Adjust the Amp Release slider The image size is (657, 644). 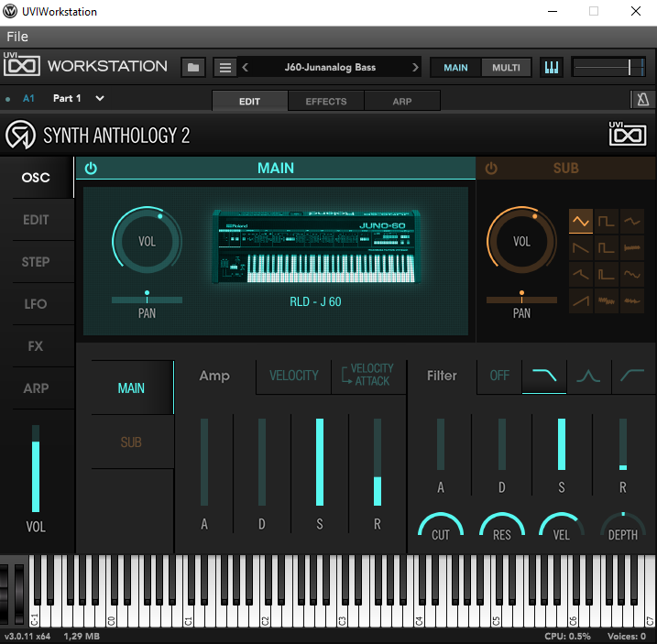coord(378,462)
